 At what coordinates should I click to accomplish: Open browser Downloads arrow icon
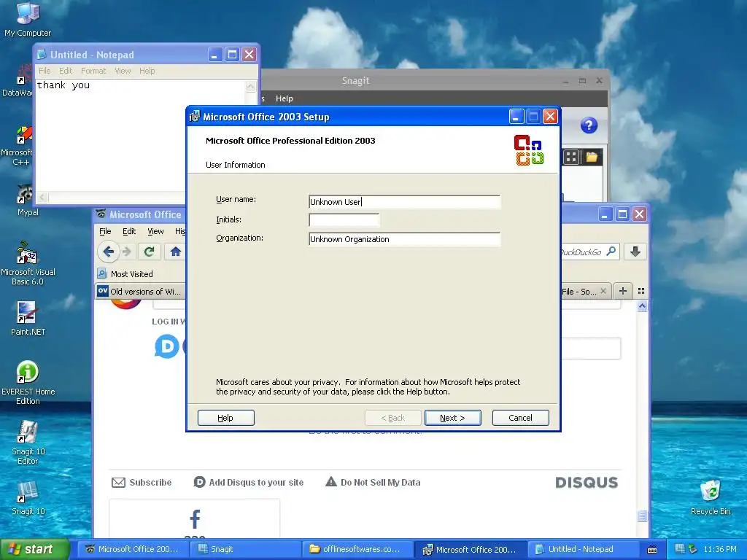[635, 252]
